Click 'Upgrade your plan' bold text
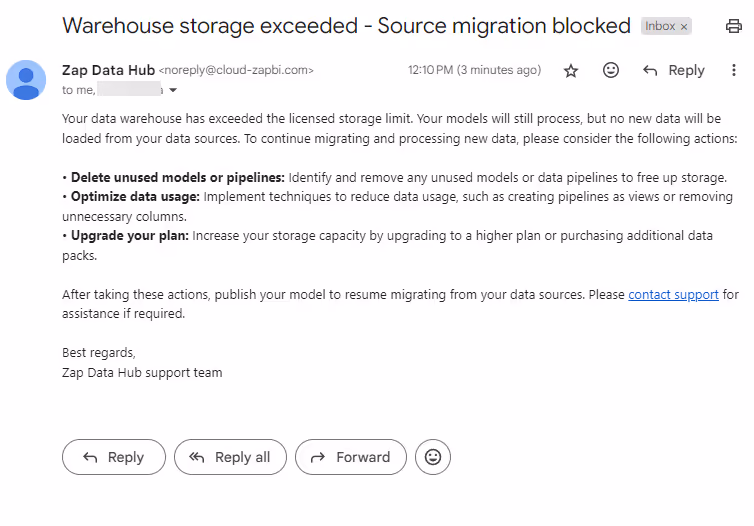Image resolution: width=754 pixels, height=526 pixels. pos(129,236)
